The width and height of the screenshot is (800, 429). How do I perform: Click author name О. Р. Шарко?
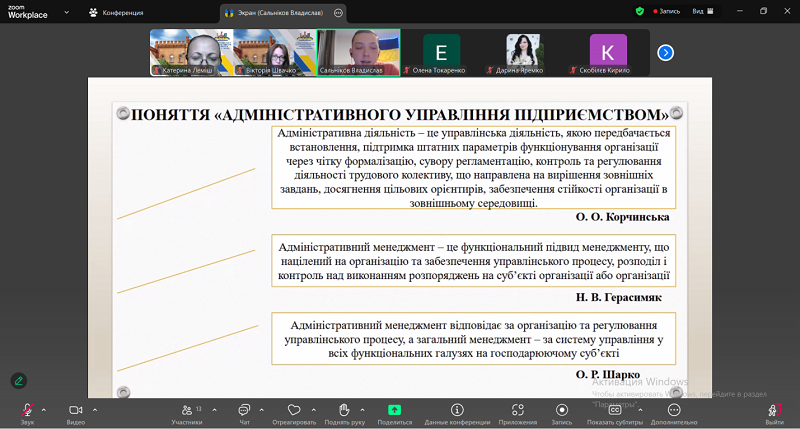tap(608, 374)
